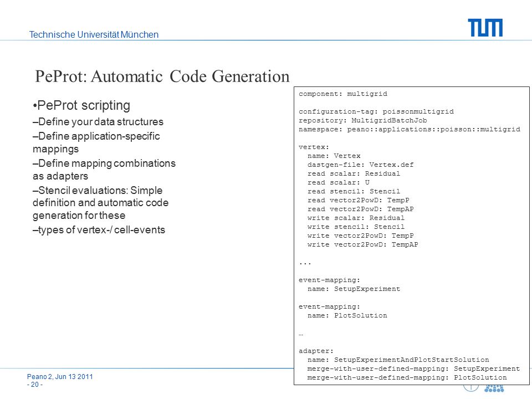This screenshot has height=399, width=532.
Task: Click 'write vector2PowD: TempAP' code line
Action: coord(362,244)
